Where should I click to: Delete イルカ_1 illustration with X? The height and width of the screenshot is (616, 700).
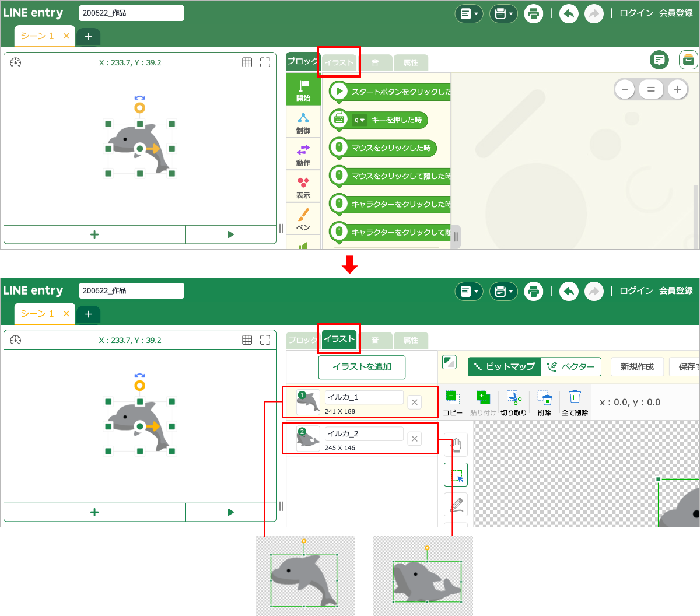point(415,402)
